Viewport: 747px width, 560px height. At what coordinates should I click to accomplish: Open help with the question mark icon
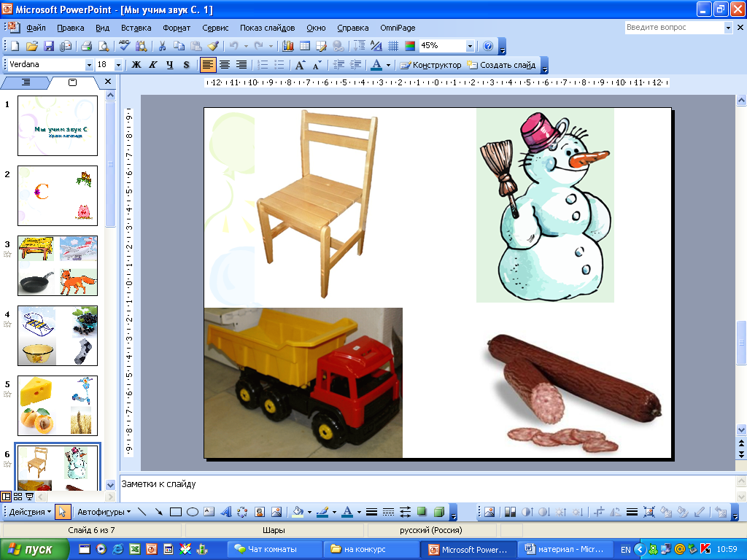point(488,46)
